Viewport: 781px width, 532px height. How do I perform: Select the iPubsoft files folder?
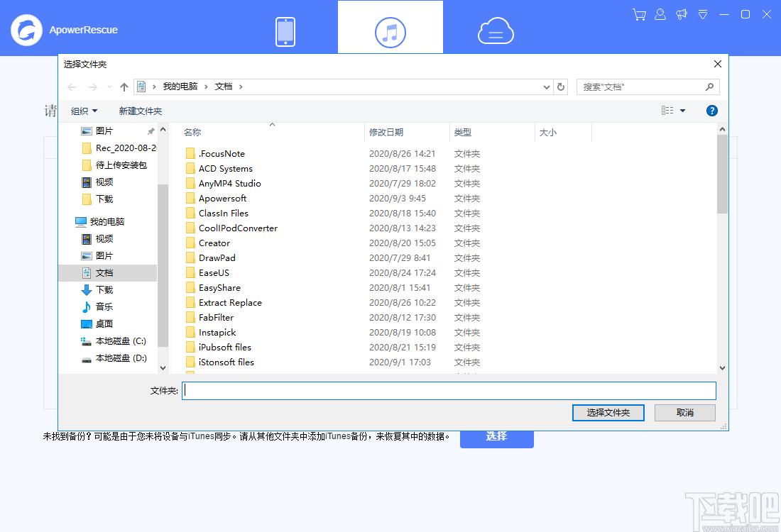pos(218,348)
